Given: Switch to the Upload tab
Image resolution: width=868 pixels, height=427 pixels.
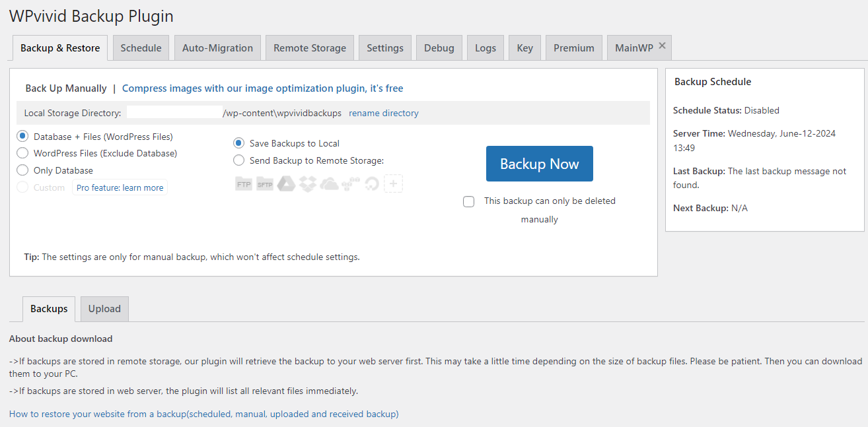Looking at the screenshot, I should point(104,309).
